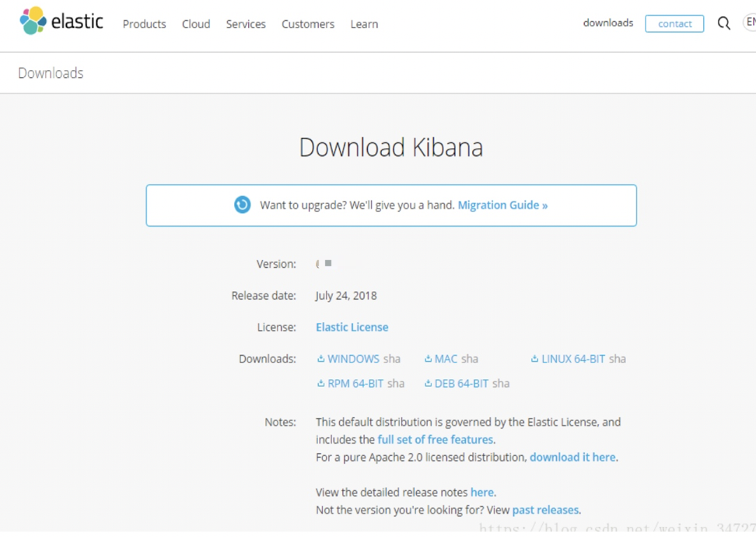Screen dimensions: 756x537
Task: Click the download icon beside LINUX 64-BIT
Action: click(534, 359)
